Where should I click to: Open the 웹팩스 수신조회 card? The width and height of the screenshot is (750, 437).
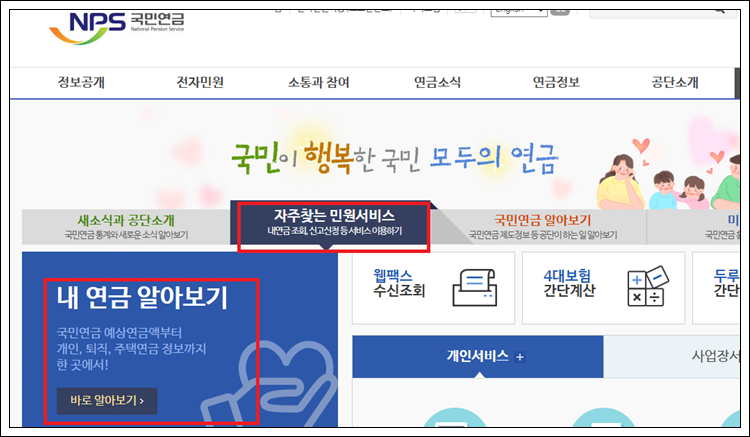pyautogui.click(x=433, y=288)
